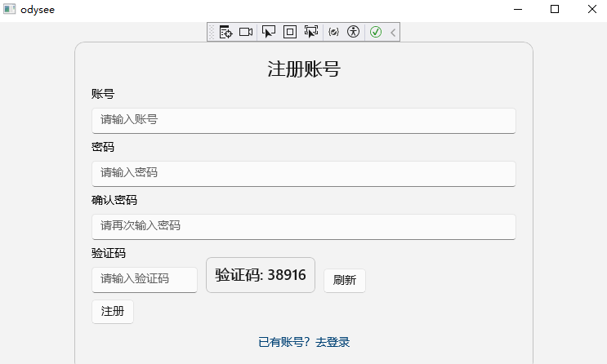Click the video camera icon in debug toolbar
Image resolution: width=607 pixels, height=364 pixels.
click(246, 32)
